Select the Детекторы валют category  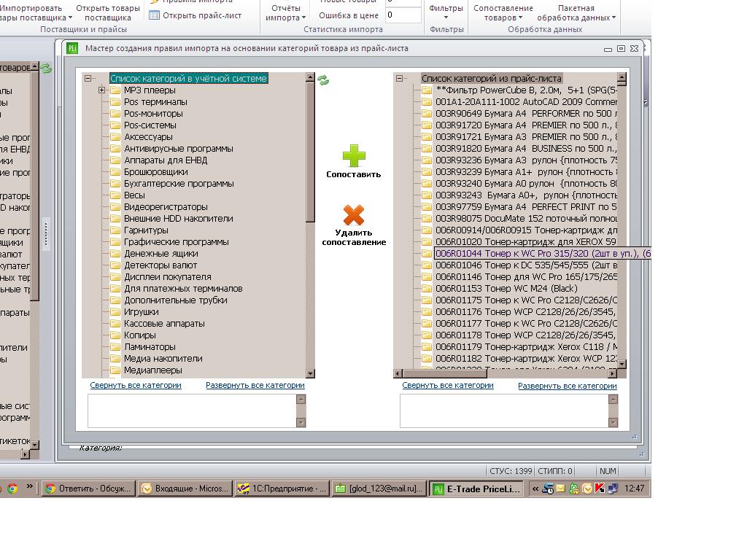coord(160,265)
